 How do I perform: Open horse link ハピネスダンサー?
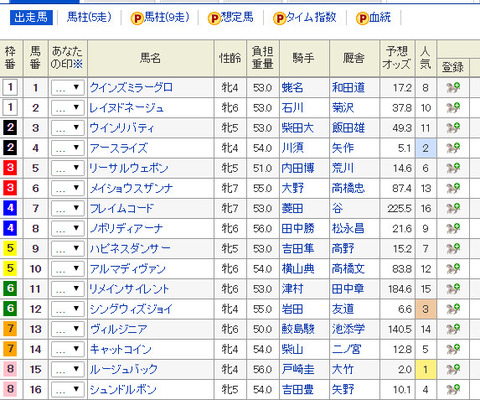coord(130,249)
